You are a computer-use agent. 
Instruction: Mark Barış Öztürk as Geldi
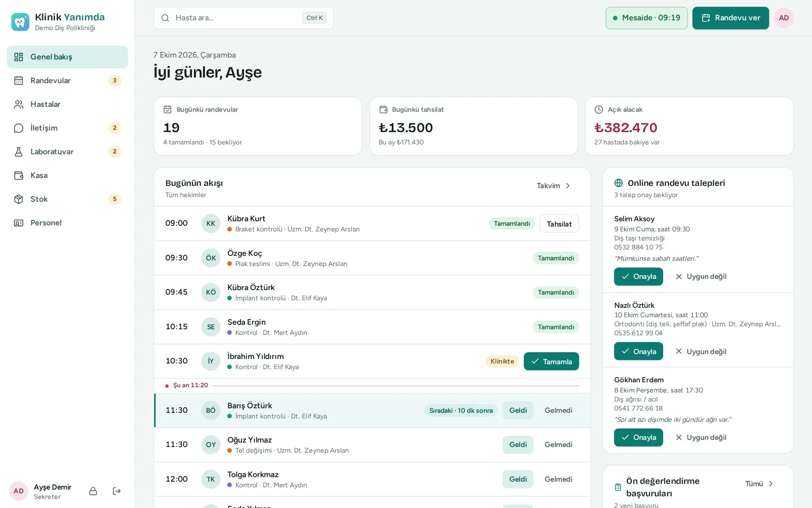[x=518, y=411]
